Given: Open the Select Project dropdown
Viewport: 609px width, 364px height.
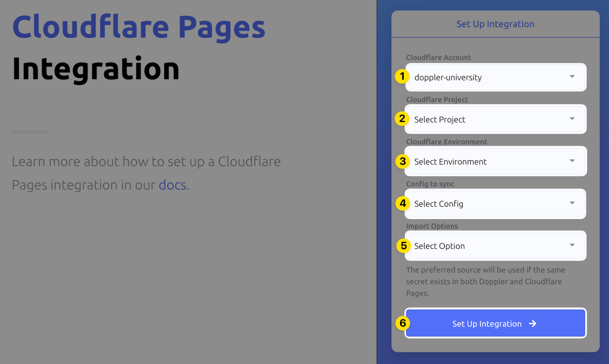Looking at the screenshot, I should click(495, 119).
